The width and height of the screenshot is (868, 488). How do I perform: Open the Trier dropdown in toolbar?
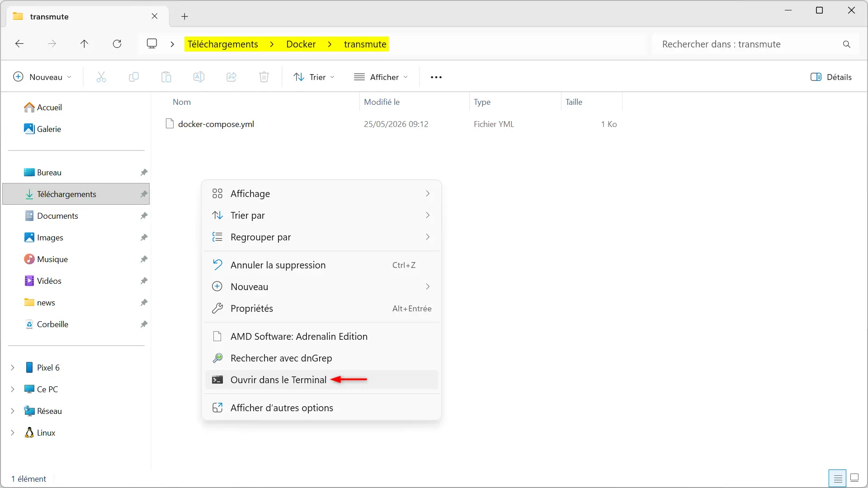tap(314, 77)
